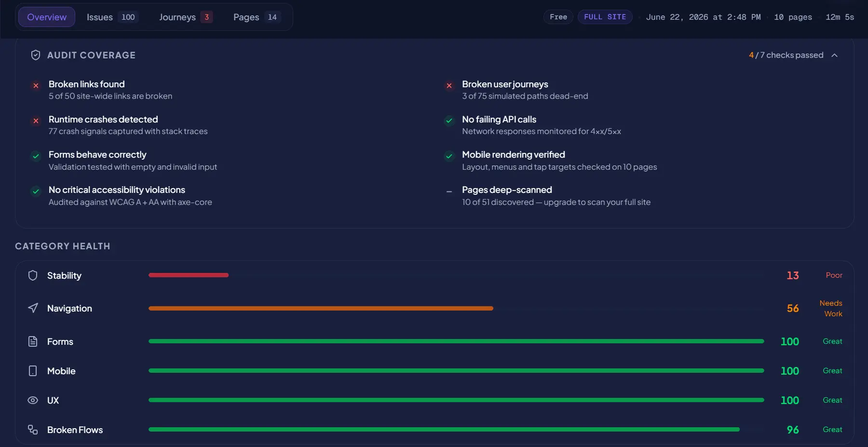Click '5 of 50 site-wide links are broken'
Screen dimensions: 868x447
coord(110,96)
